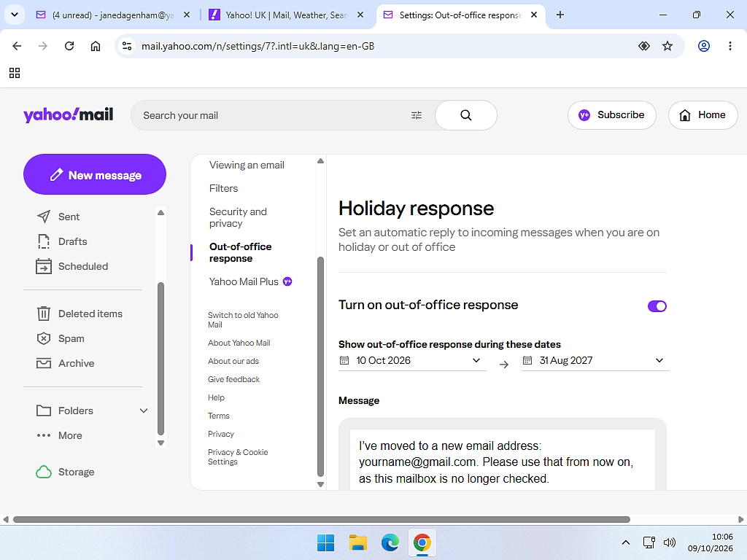Viewport: 747px width, 560px height.
Task: Click Switch to old Yahoo Mail link
Action: point(243,320)
